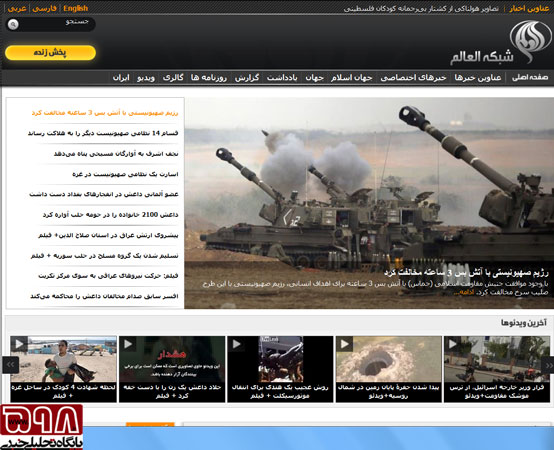554x450 pixels.
Task: Open the Russia ground hole video thumbnail
Action: click(389, 359)
